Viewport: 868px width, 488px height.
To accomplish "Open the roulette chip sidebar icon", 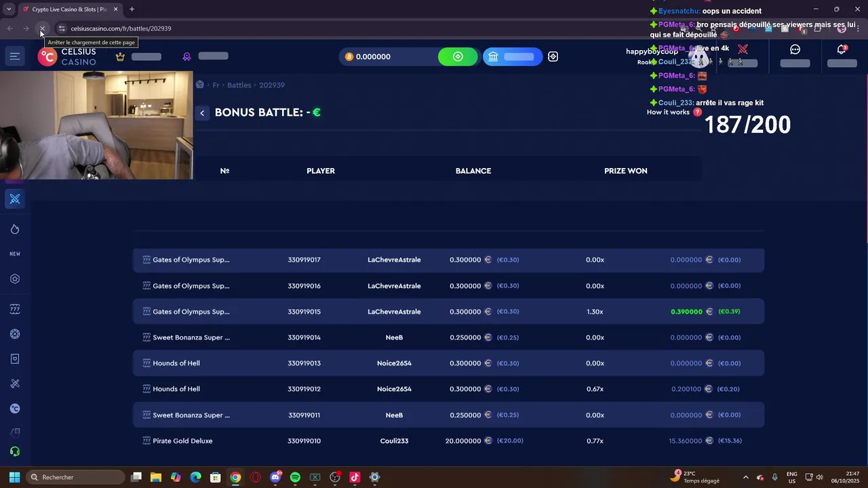I will (15, 334).
